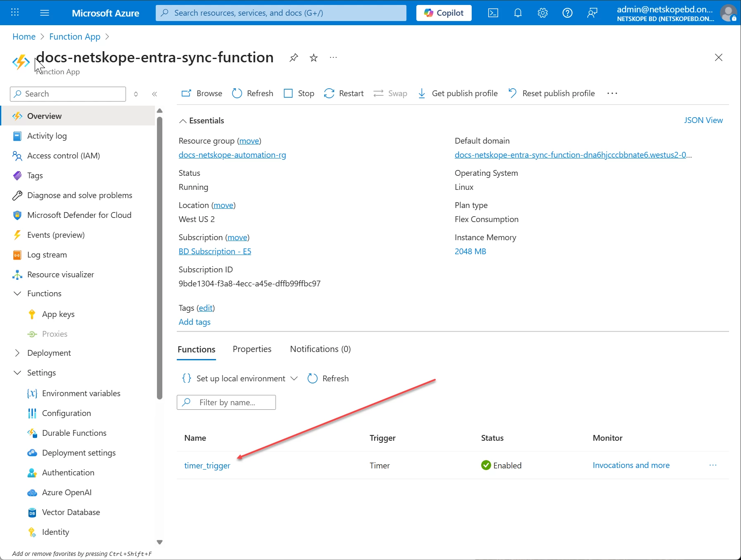Click the 2048 MB instance memory link
This screenshot has width=741, height=560.
[470, 251]
